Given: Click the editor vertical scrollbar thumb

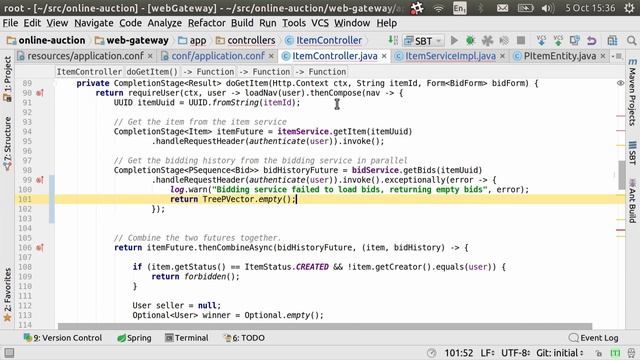Looking at the screenshot, I should click(622, 175).
